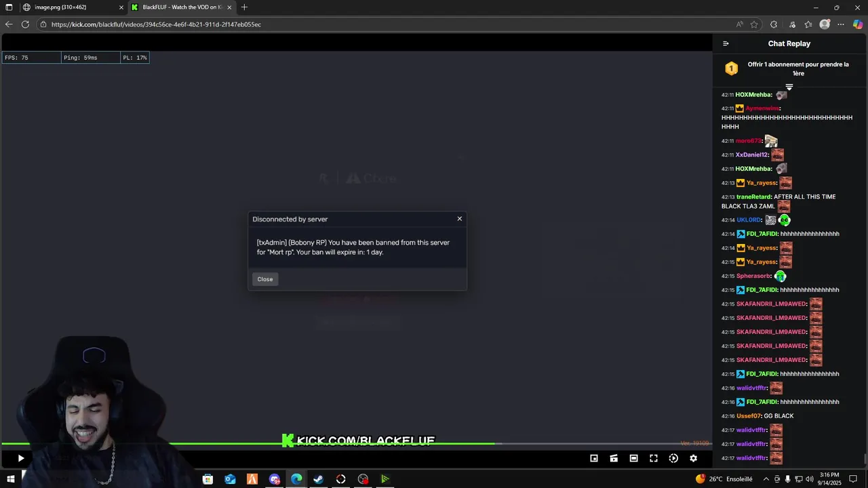Seek along the green video progress bar
This screenshot has height=488, width=868.
pyautogui.click(x=248, y=444)
